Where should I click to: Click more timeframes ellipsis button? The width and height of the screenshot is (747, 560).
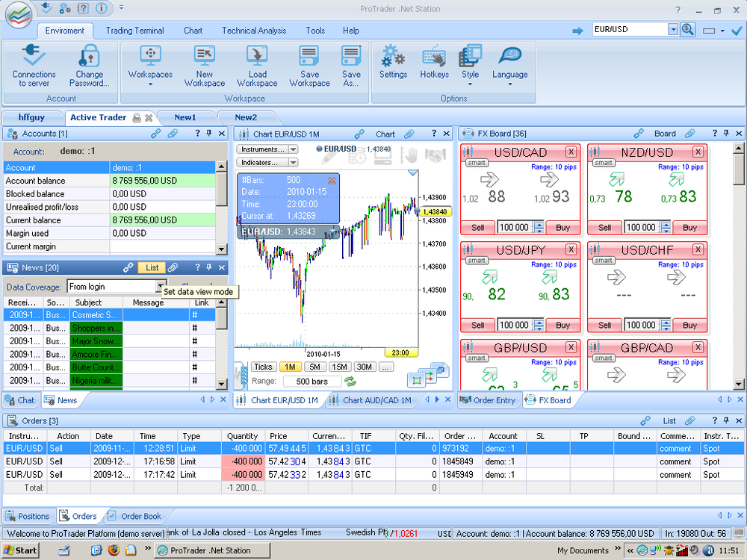point(386,367)
